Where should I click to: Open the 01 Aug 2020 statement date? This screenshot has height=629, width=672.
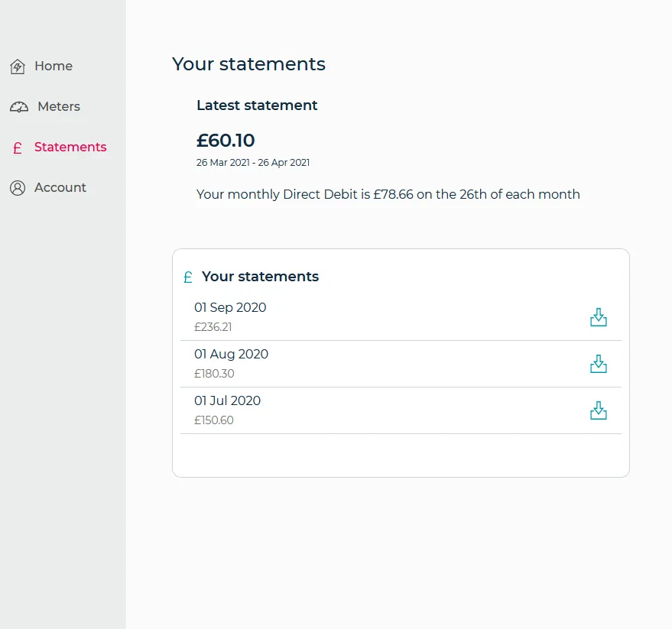[x=231, y=355]
